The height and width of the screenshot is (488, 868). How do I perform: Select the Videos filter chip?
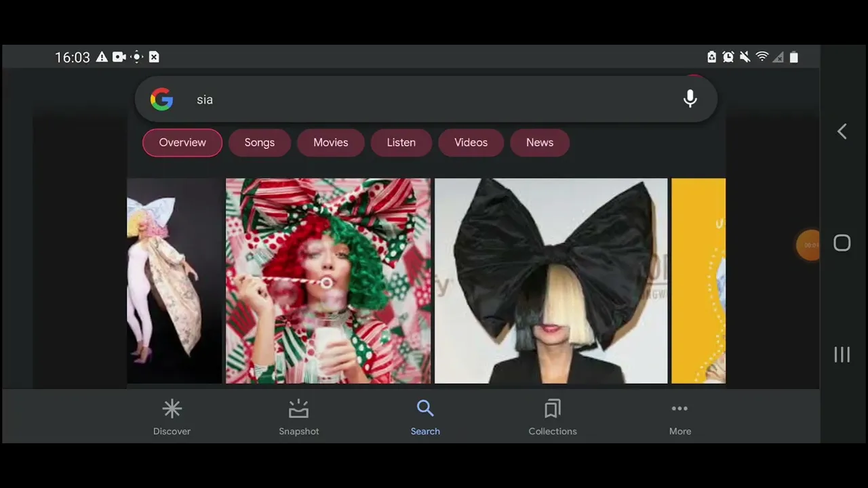(471, 142)
